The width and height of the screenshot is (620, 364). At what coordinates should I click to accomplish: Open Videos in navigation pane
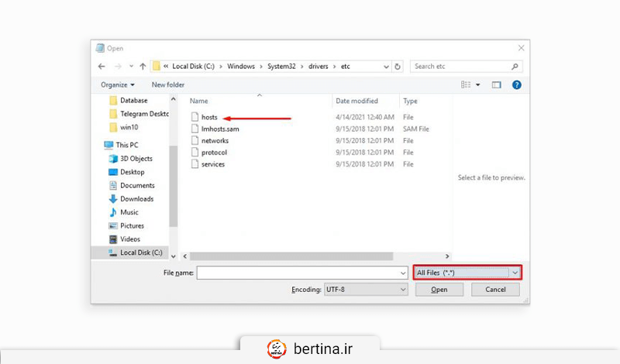[125, 239]
